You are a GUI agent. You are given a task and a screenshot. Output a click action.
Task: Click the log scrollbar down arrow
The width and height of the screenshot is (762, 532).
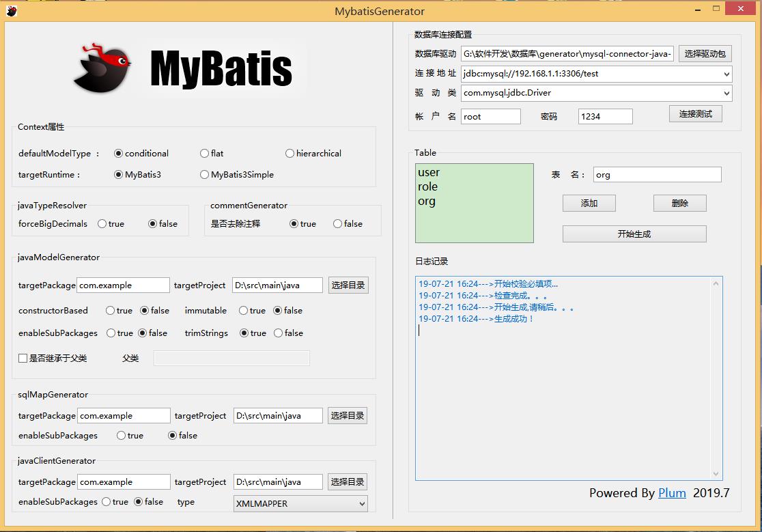click(716, 474)
